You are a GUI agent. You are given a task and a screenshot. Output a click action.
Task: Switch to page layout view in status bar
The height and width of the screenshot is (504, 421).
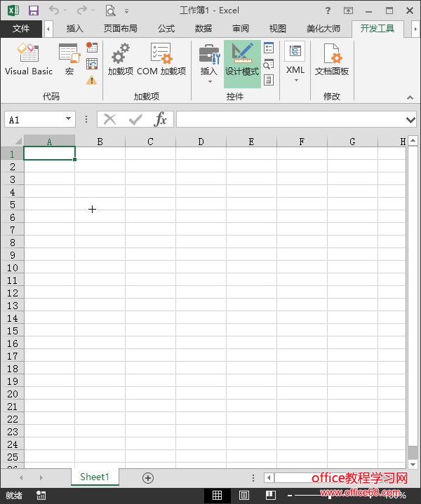243,496
